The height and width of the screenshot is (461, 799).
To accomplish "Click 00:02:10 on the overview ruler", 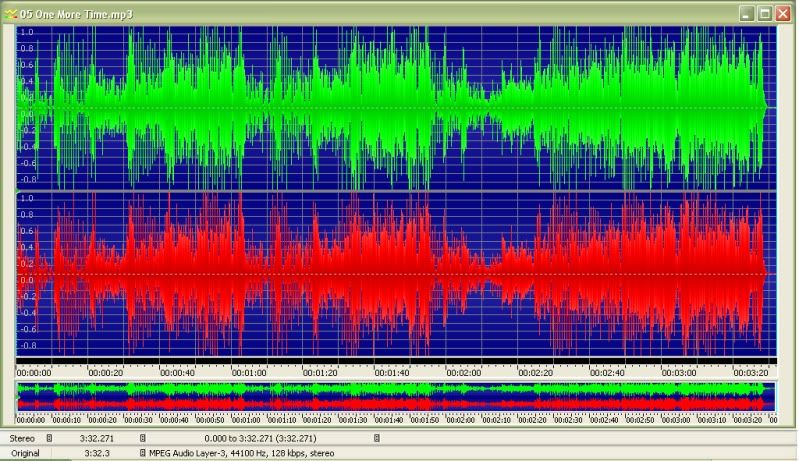I will (x=497, y=420).
